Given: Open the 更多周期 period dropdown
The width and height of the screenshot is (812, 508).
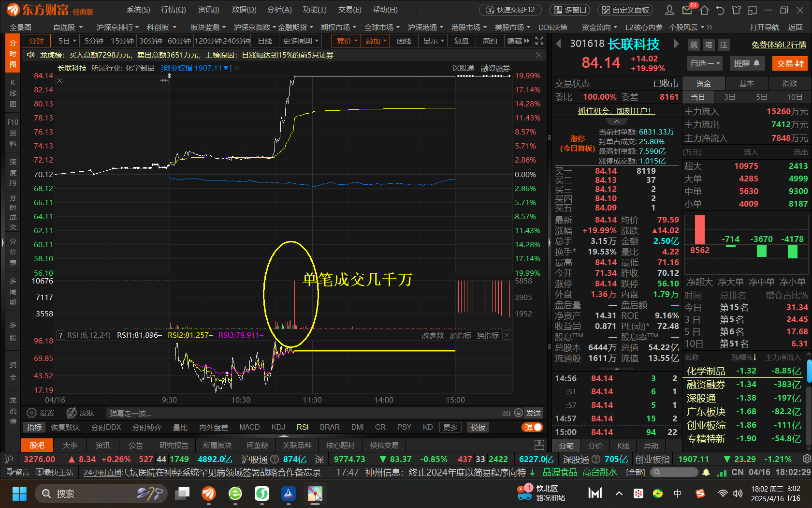Looking at the screenshot, I should pos(300,41).
